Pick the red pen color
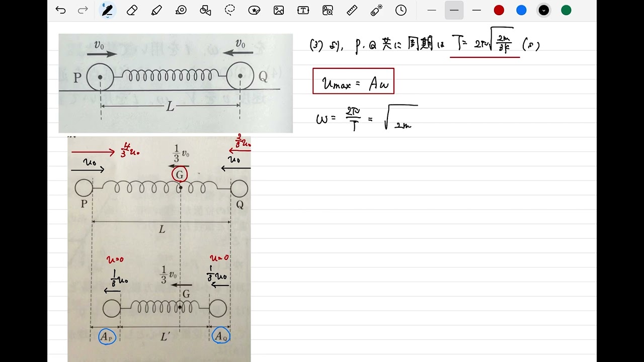The width and height of the screenshot is (644, 362). (x=499, y=10)
